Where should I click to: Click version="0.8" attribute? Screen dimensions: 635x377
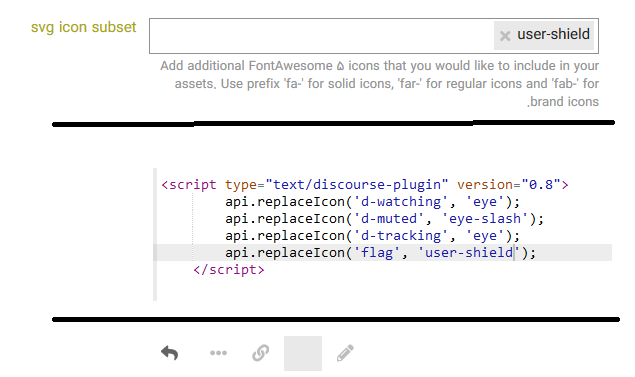click(x=509, y=185)
